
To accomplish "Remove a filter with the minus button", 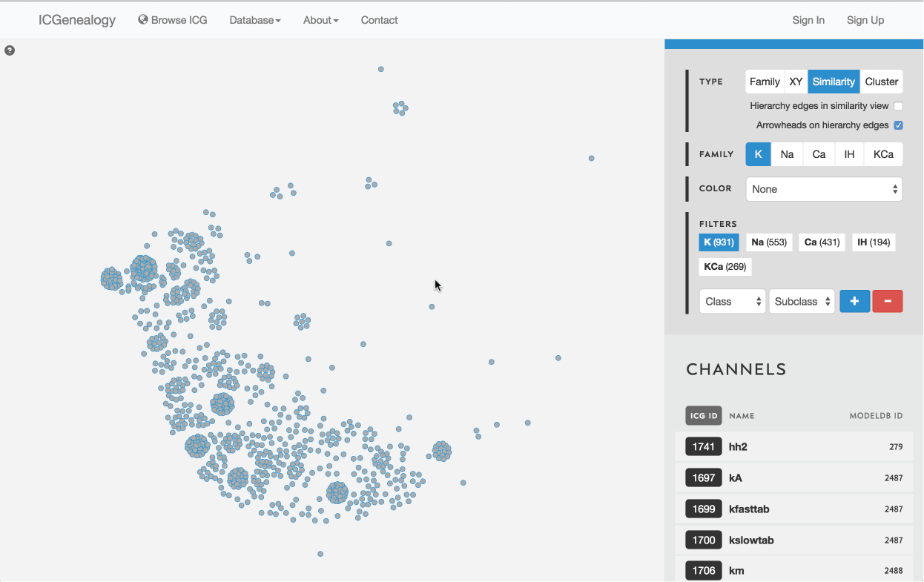I will (888, 301).
